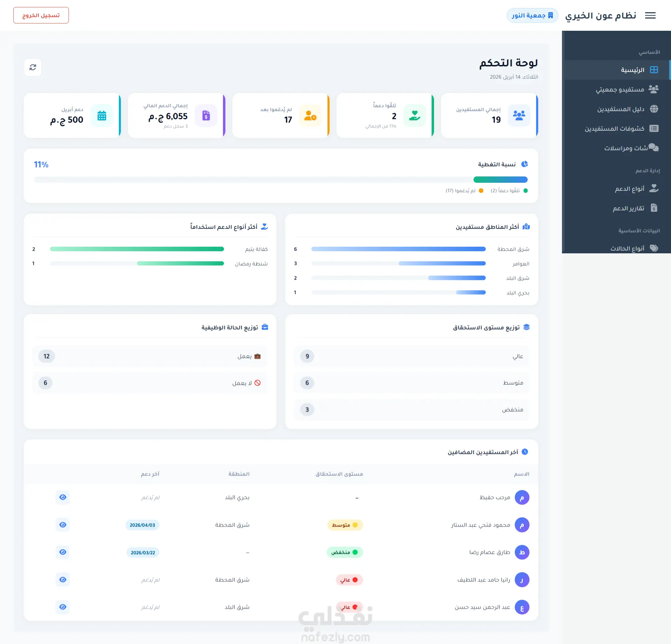Click the coverage ratio pie chart icon
Screen dimensions: 671x644
(x=525, y=164)
